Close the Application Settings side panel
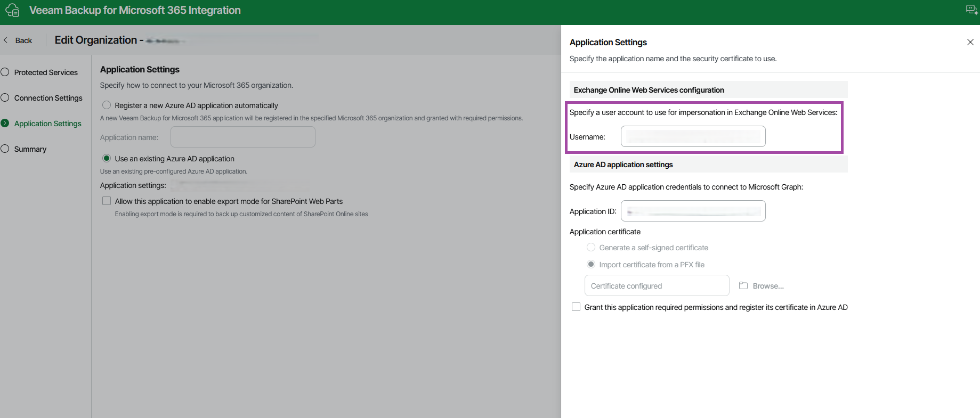980x418 pixels. pyautogui.click(x=970, y=42)
